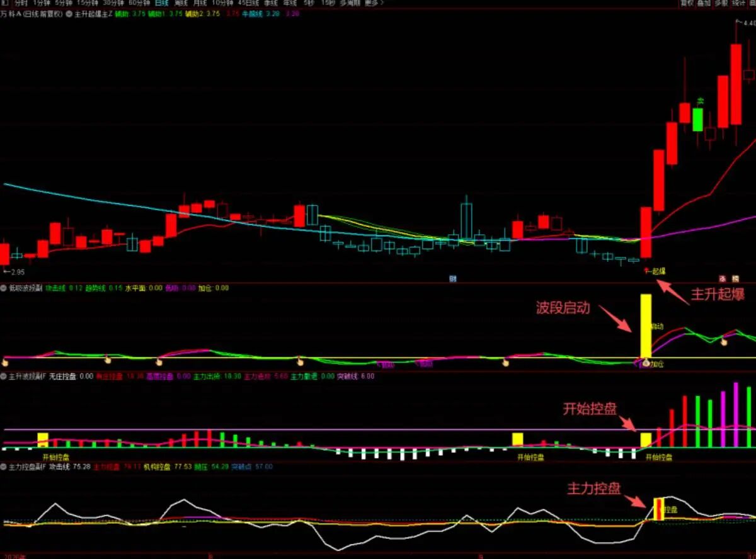Open the 多周期 multi-period option
This screenshot has height=559, width=756.
[349, 3]
